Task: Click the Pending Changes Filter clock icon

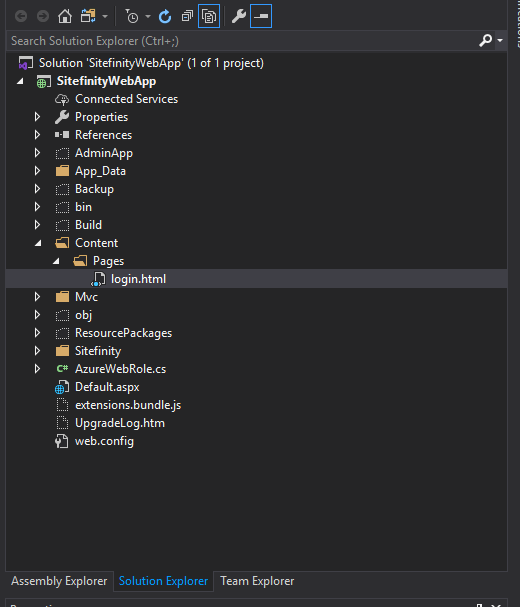Action: (132, 16)
